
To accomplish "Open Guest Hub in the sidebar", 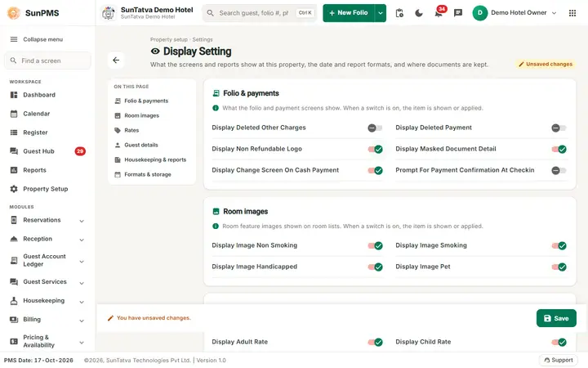I will (x=47, y=151).
